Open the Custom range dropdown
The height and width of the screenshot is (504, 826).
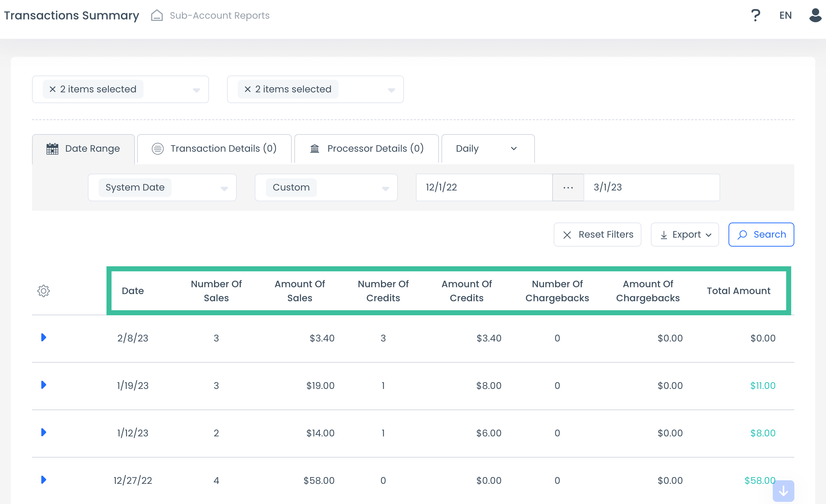pyautogui.click(x=326, y=187)
